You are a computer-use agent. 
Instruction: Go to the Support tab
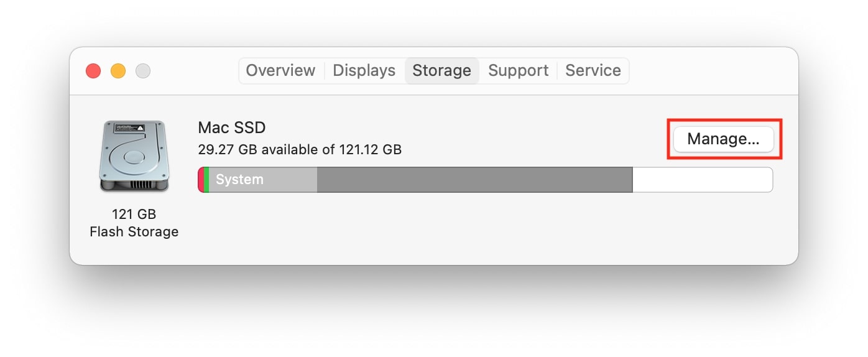(x=519, y=71)
